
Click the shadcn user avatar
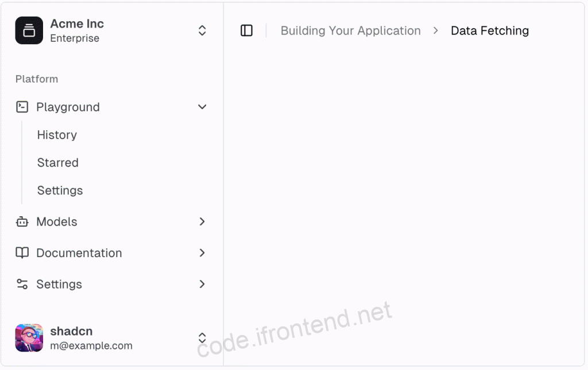(x=29, y=338)
